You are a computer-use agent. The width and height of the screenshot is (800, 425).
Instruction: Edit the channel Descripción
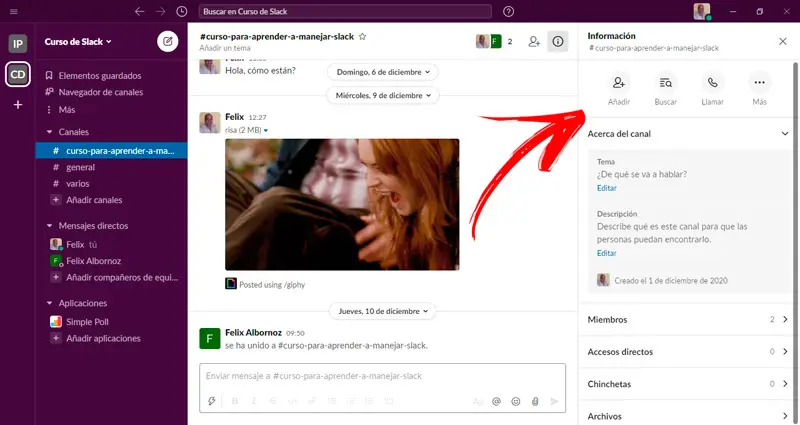(x=607, y=253)
